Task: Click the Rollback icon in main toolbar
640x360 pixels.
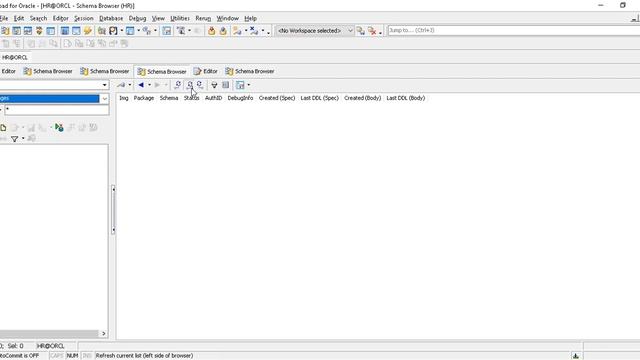Action: (x=223, y=31)
